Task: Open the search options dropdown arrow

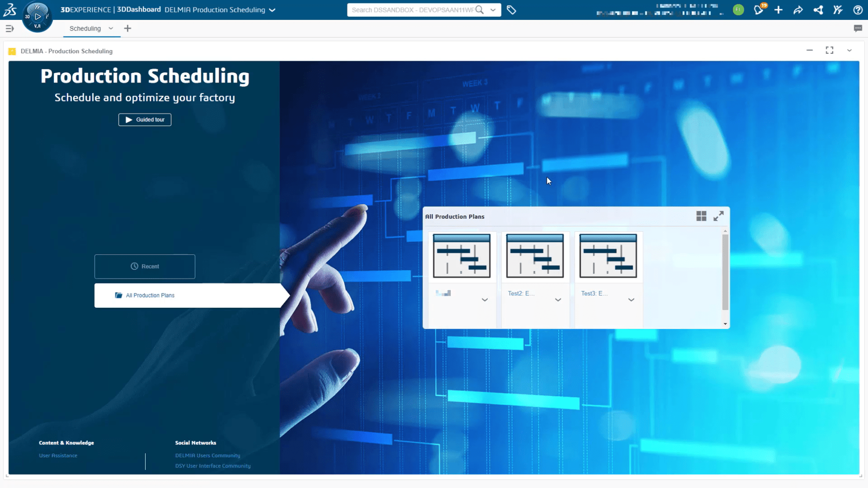Action: pyautogui.click(x=493, y=10)
